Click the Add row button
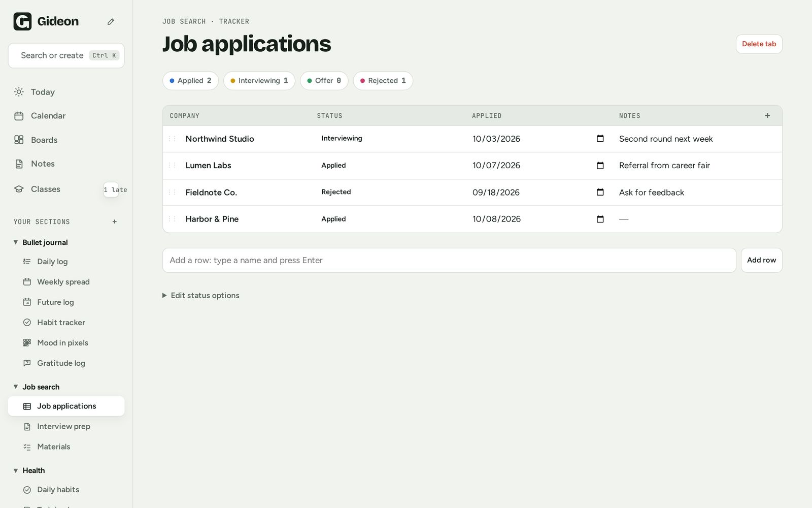The width and height of the screenshot is (812, 508). [x=761, y=260]
